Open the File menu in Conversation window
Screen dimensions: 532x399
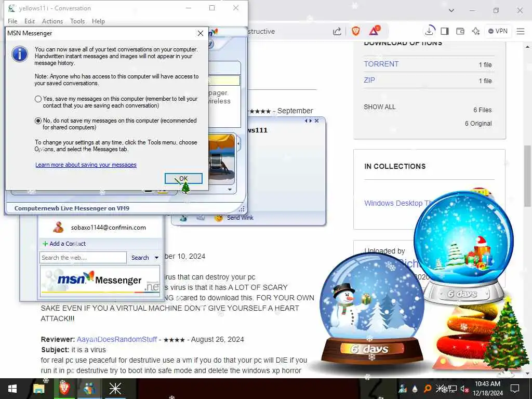coord(12,21)
